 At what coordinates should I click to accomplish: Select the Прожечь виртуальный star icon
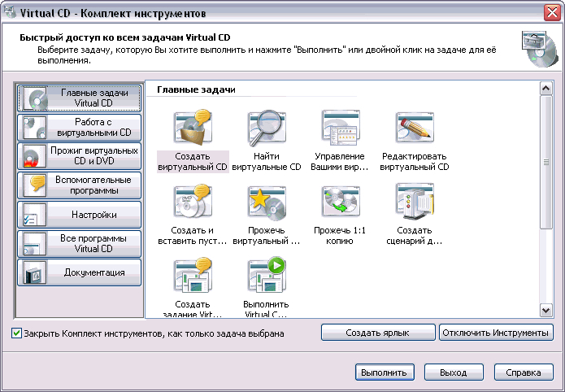click(267, 201)
